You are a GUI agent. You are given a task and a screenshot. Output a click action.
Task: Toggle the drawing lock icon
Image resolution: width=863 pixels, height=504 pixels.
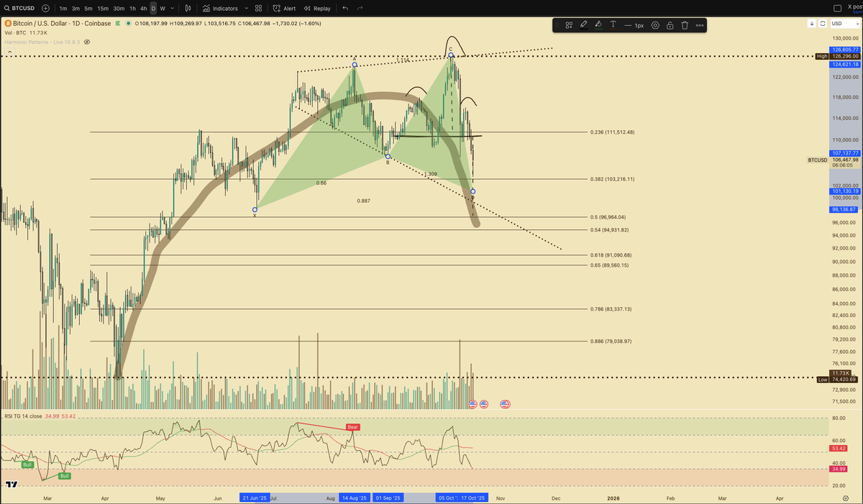(x=670, y=25)
